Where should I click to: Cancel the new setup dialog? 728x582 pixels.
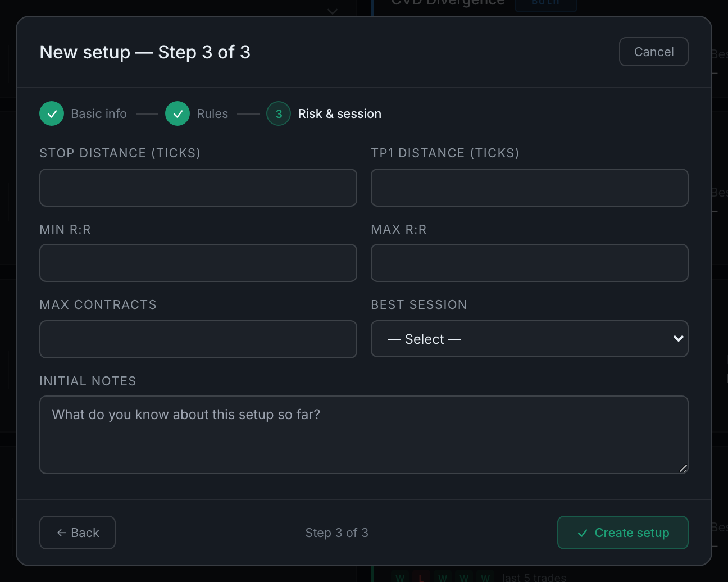pos(654,52)
